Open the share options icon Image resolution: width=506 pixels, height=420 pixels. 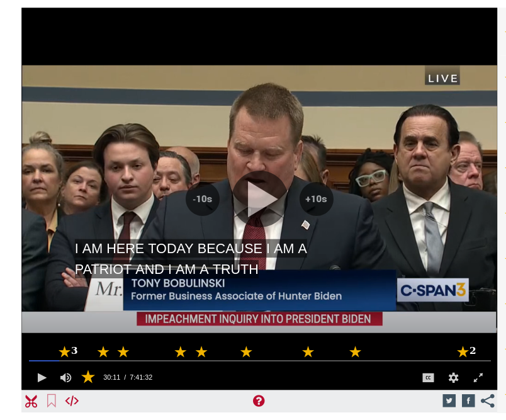[488, 401]
